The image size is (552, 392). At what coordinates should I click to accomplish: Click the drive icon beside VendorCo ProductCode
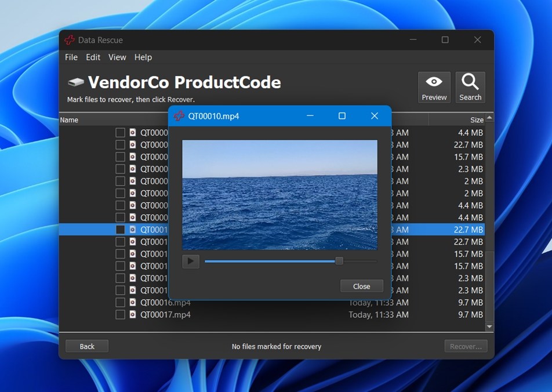point(76,82)
